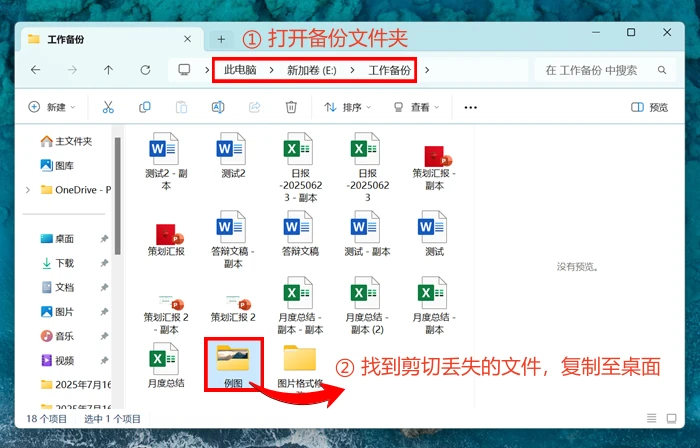Click the Back arrow navigation button
The image size is (700, 448).
35,70
